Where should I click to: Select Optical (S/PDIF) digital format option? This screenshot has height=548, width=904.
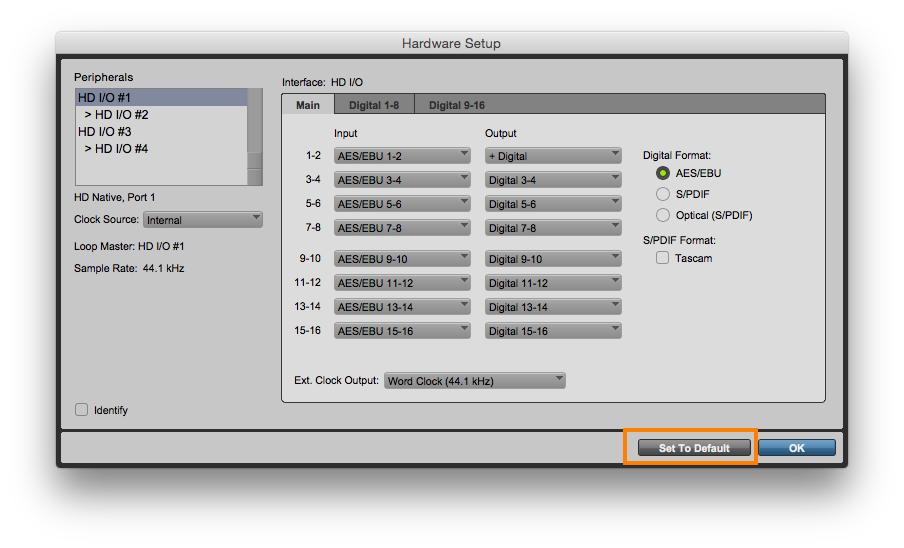click(662, 216)
